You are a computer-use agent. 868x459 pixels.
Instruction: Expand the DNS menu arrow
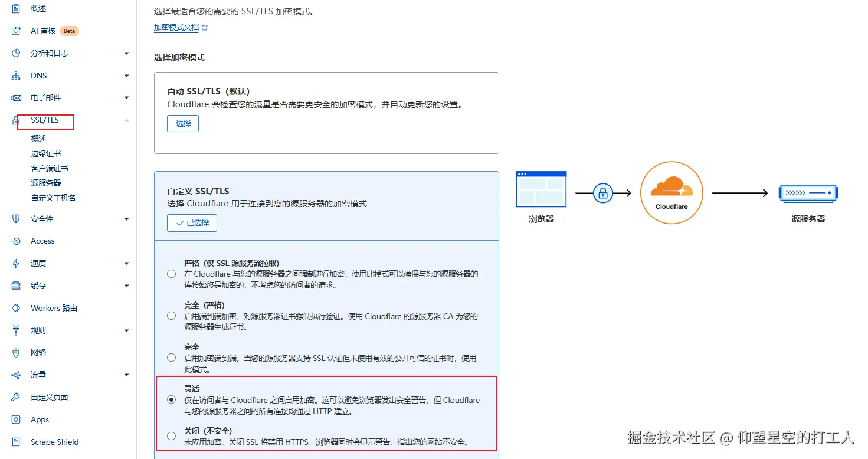click(126, 76)
